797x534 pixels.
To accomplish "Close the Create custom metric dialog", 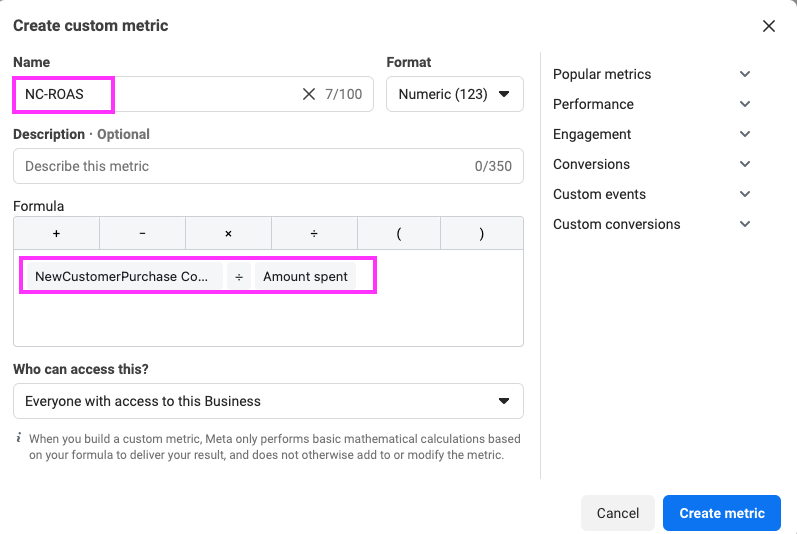I will [769, 26].
